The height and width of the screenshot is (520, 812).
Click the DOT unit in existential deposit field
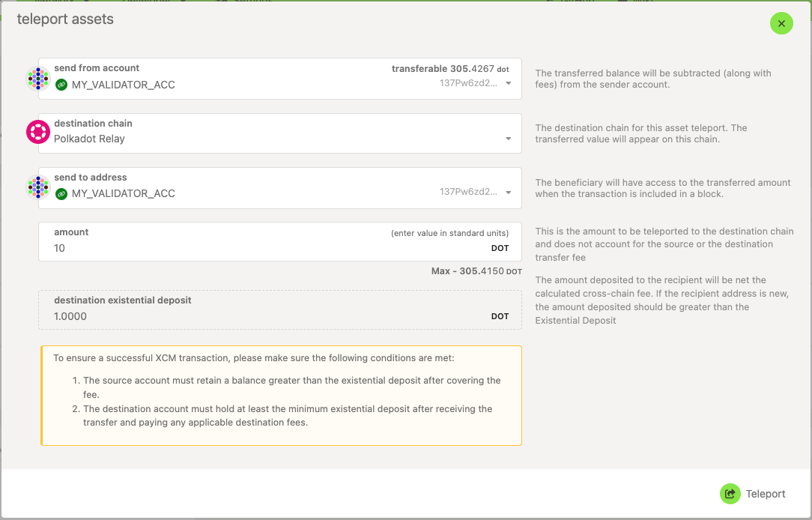[x=500, y=316]
